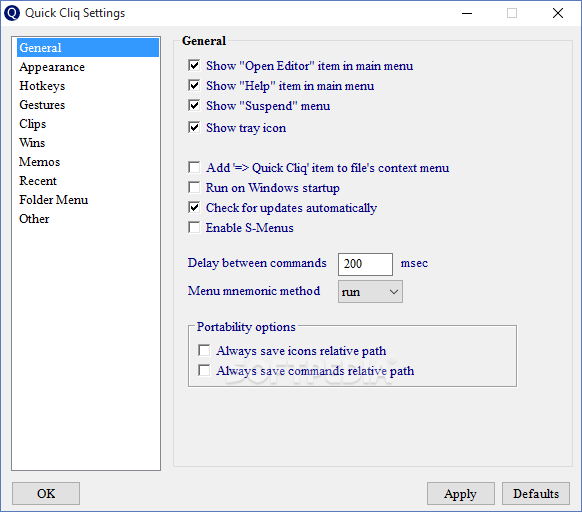Switch to the Hotkeys settings category
Image resolution: width=582 pixels, height=512 pixels.
(88, 86)
